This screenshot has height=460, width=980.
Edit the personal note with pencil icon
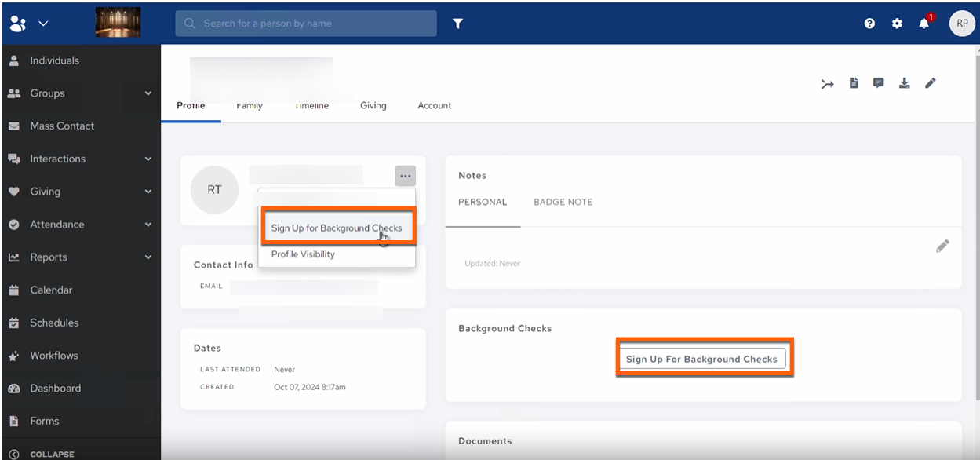click(942, 246)
